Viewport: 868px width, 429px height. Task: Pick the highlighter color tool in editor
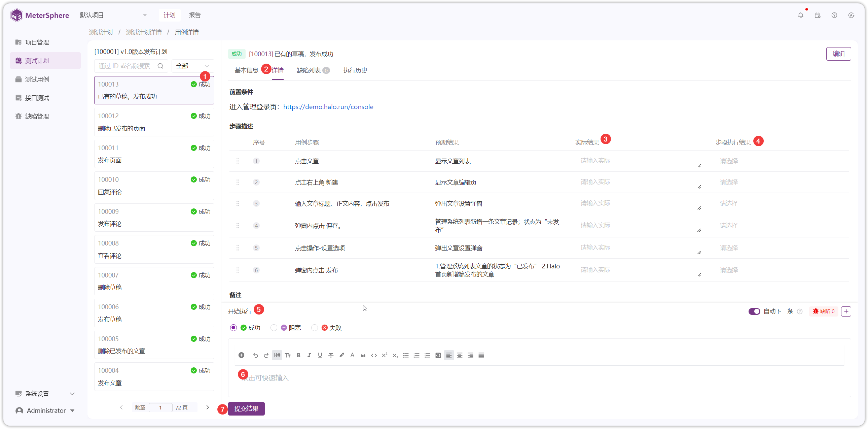click(342, 355)
